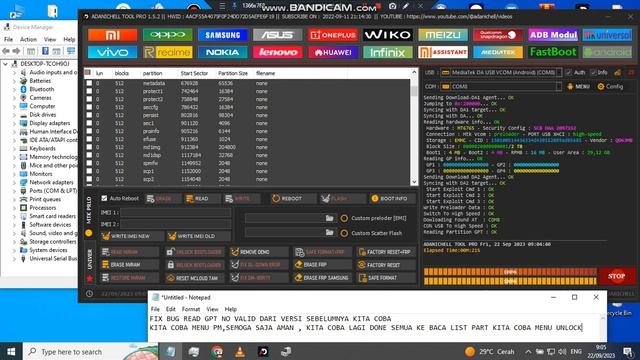Check the md1img partition row
Screen dimensions: 640x360
tap(89, 147)
